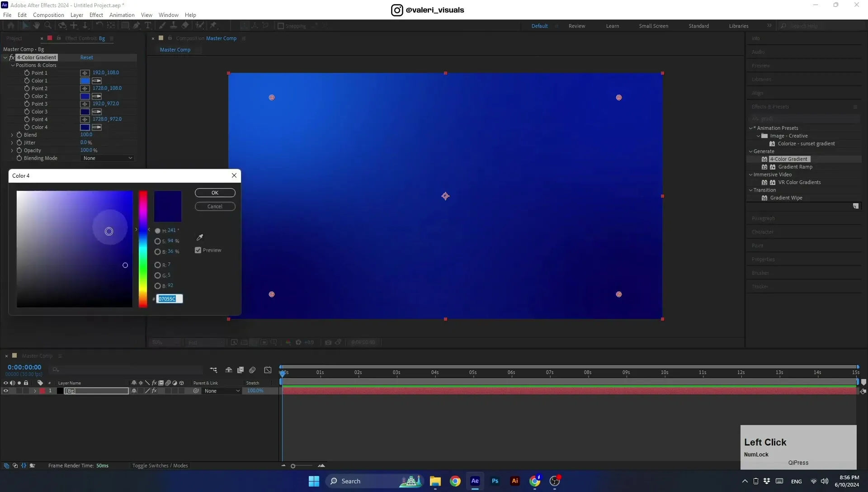
Task: Select the Pen tool in toolbar
Action: [x=136, y=26]
